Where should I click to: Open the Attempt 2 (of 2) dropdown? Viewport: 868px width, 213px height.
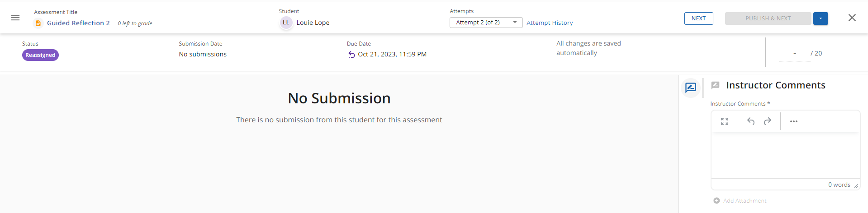(486, 23)
